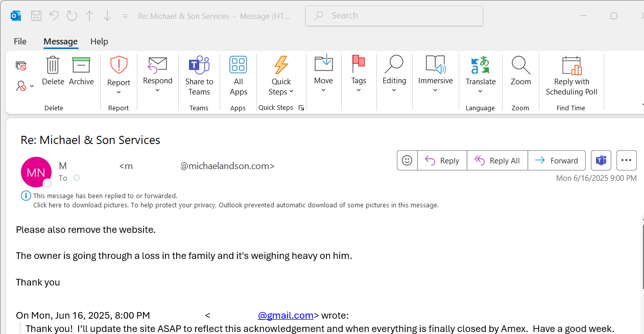Viewport: 644px width, 334px height.
Task: Click the emoji reaction smiley button
Action: pos(407,160)
